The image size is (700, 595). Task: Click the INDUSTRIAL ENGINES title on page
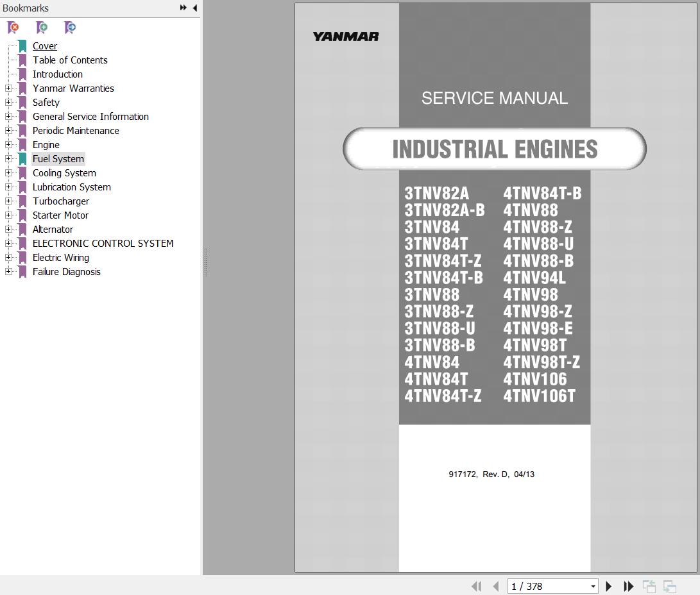point(495,149)
